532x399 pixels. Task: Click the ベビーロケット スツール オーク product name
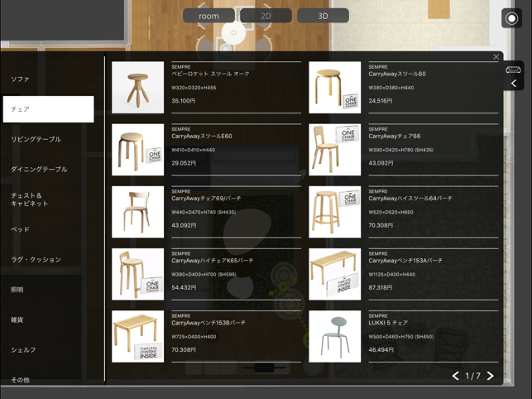(210, 74)
